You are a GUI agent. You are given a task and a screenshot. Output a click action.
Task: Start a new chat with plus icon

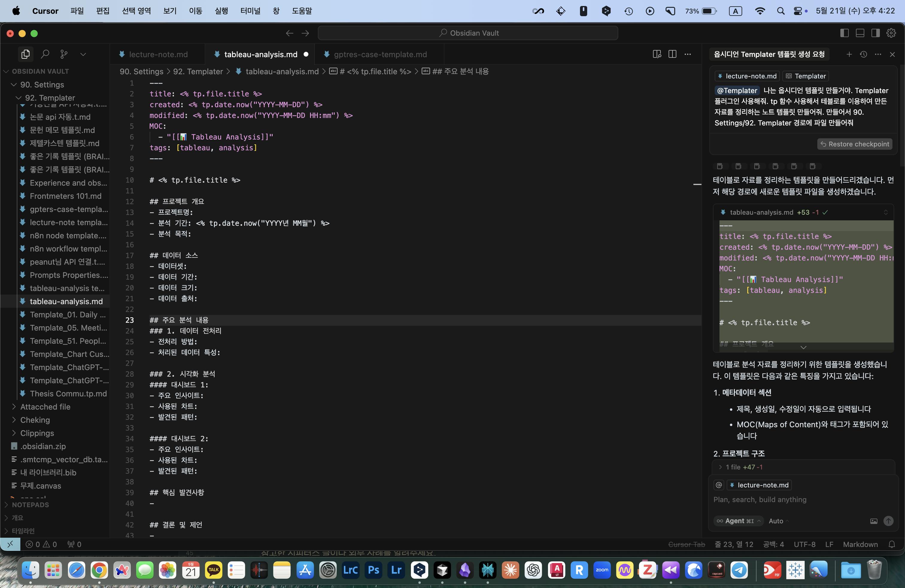pos(849,54)
